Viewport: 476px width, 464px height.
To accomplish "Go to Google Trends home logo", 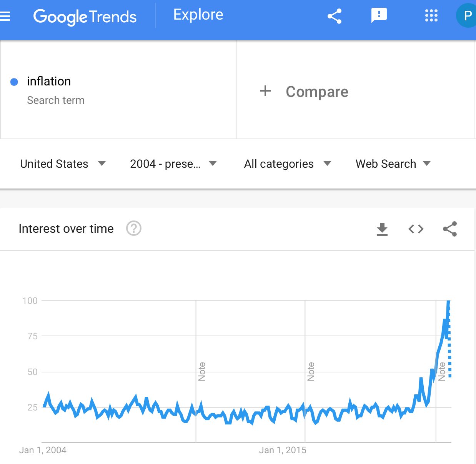I will point(85,17).
